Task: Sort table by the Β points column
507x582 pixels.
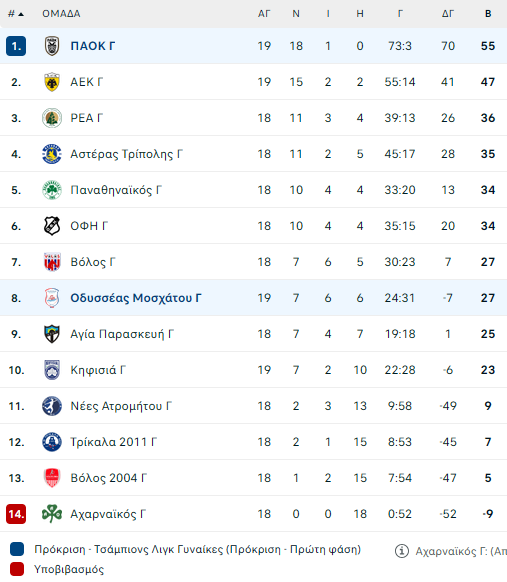Action: [x=488, y=14]
